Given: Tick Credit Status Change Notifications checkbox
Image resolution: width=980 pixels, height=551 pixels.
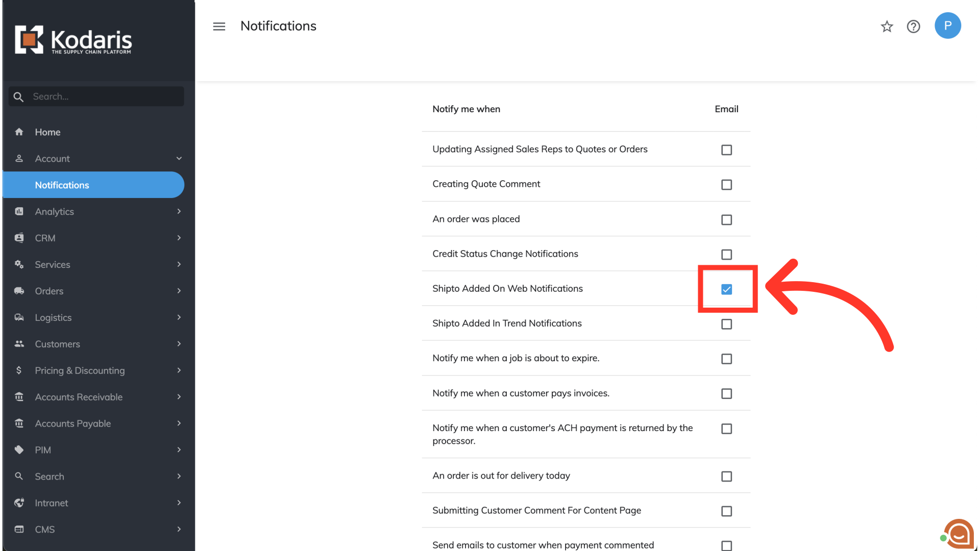Looking at the screenshot, I should pyautogui.click(x=726, y=255).
